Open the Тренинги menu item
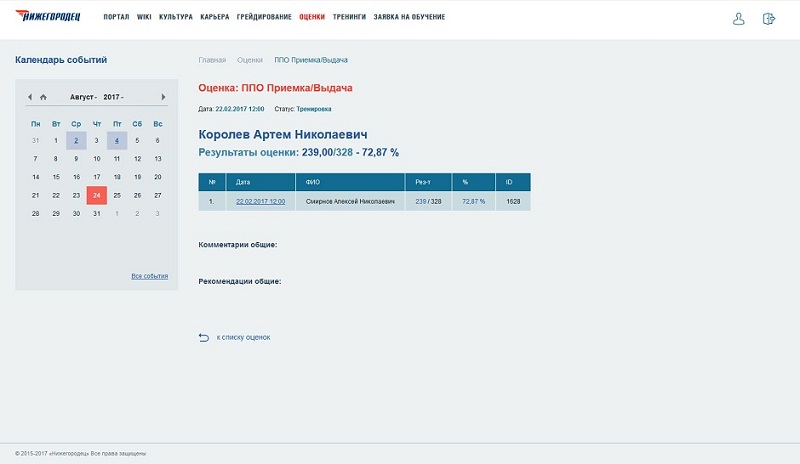Screen dimensions: 800x464 [x=349, y=18]
